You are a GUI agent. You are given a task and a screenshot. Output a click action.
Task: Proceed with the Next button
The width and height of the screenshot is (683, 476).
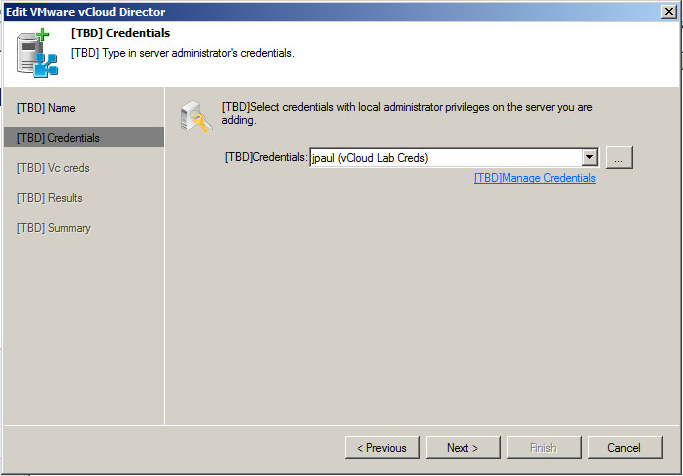click(x=463, y=447)
